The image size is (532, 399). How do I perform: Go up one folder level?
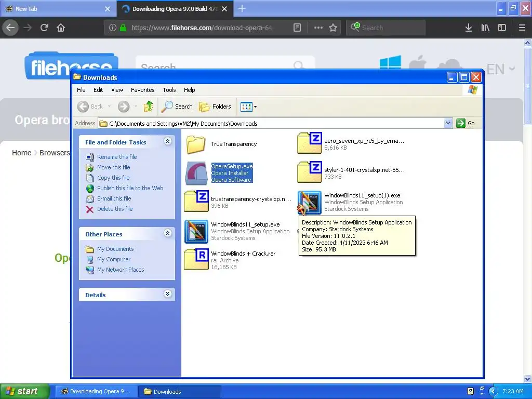tap(148, 107)
